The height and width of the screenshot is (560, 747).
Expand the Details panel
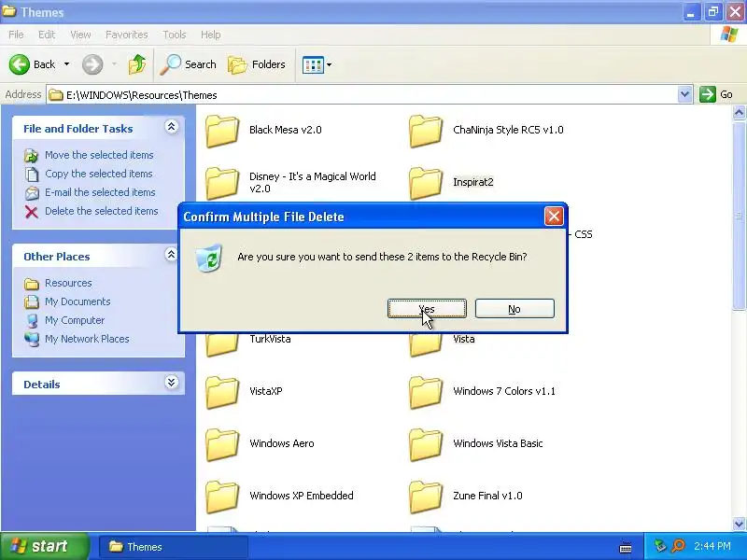coord(172,383)
